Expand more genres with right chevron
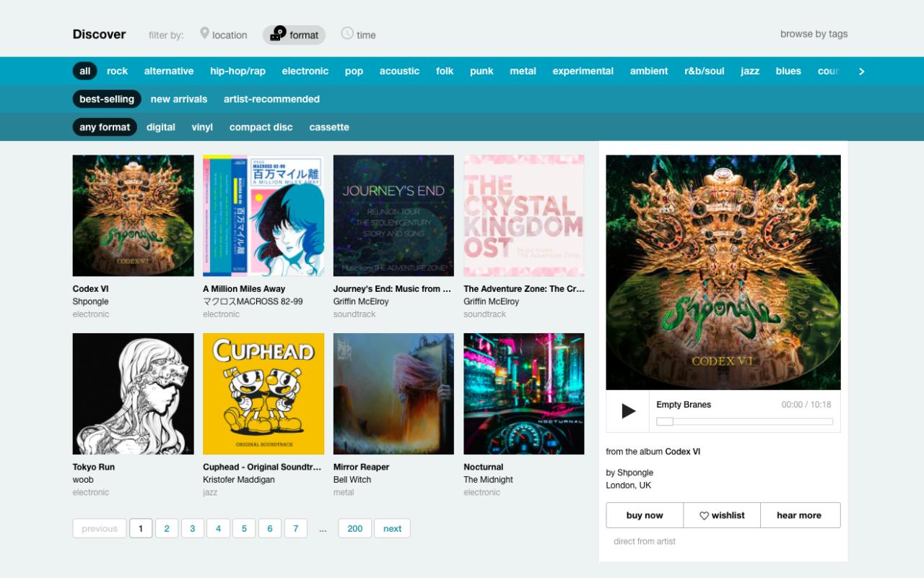 pyautogui.click(x=861, y=71)
